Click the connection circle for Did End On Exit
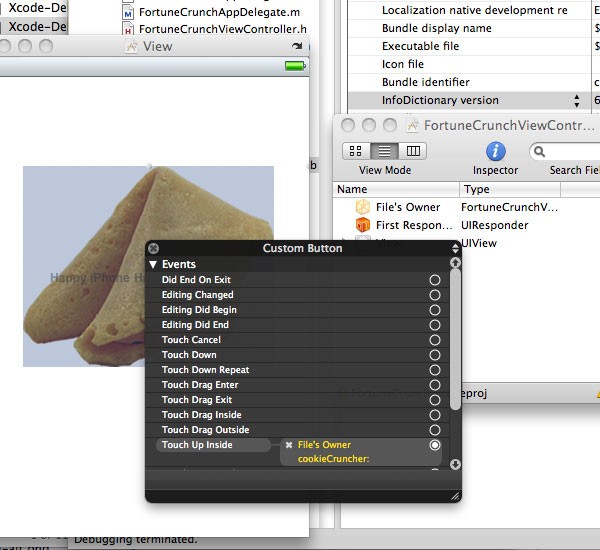 pyautogui.click(x=435, y=280)
